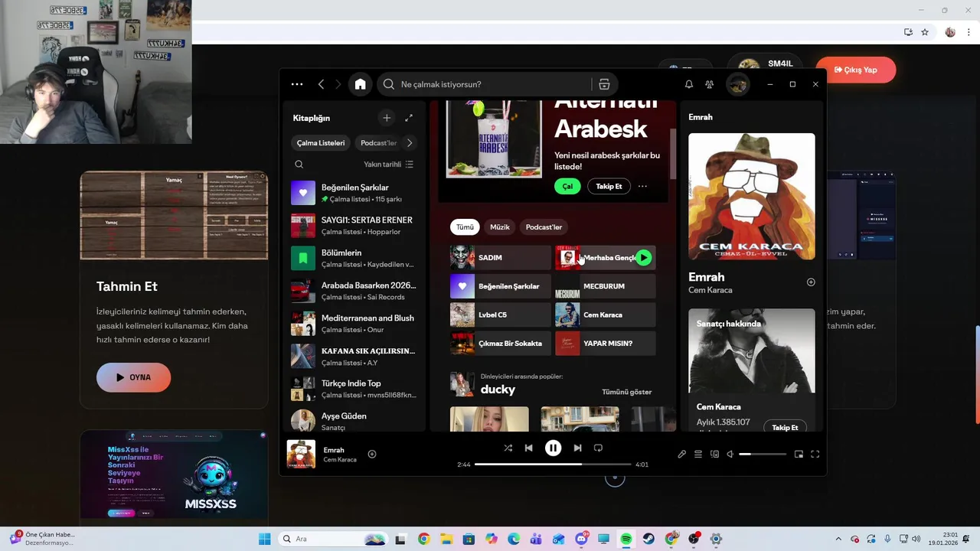Seek on the song progress bar
The width and height of the screenshot is (980, 551).
[553, 465]
